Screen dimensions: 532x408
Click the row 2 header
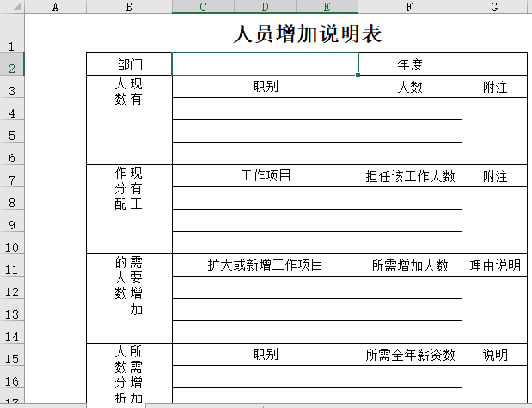[x=12, y=68]
